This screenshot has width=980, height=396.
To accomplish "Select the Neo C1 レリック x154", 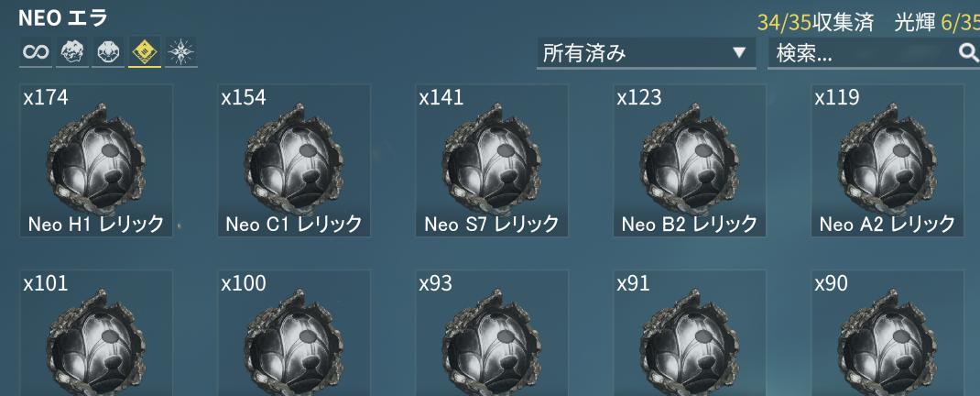I will click(x=294, y=160).
